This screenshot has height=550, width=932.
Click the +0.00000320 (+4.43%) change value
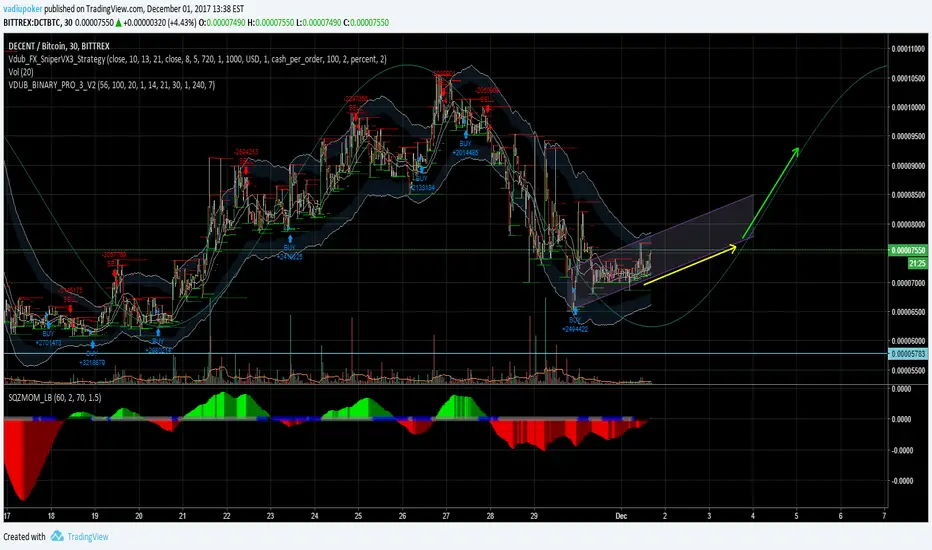click(160, 23)
